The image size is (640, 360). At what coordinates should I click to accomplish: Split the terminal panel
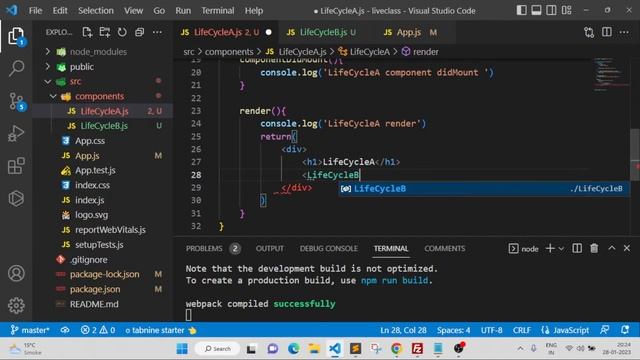click(x=577, y=248)
